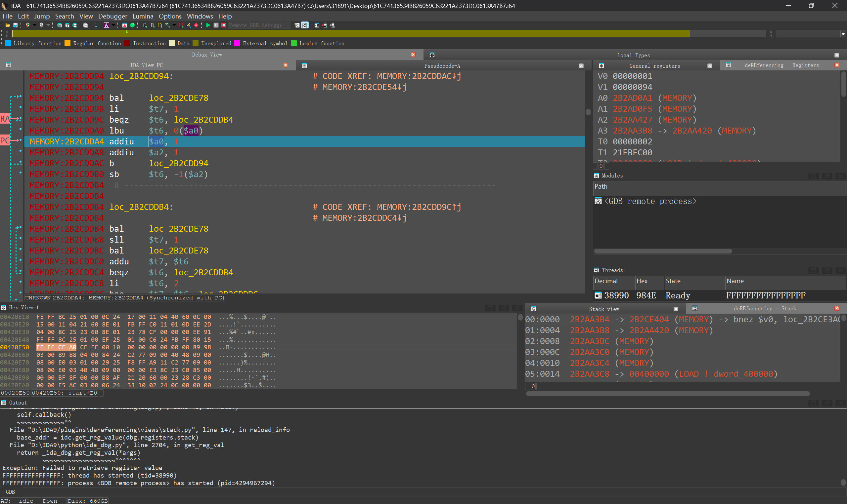The width and height of the screenshot is (847, 504).
Task: Click the purple A text-style icon
Action: pyautogui.click(x=107, y=25)
